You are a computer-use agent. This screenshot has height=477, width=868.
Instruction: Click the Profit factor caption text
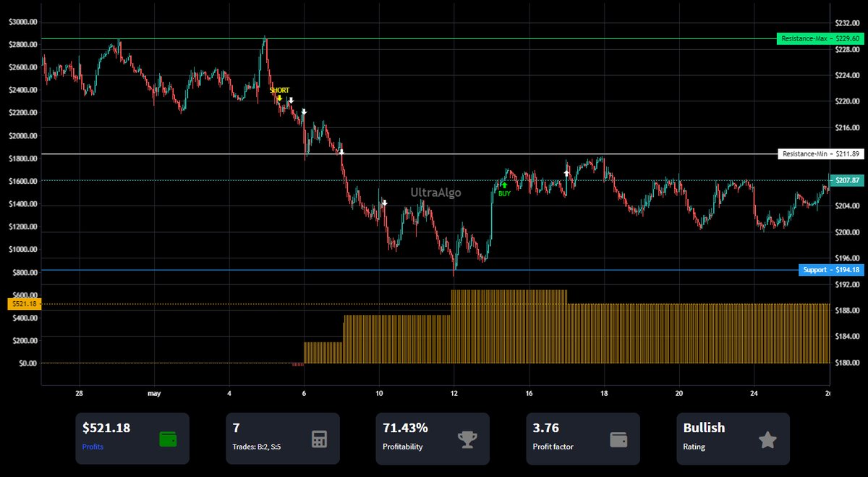(x=553, y=447)
